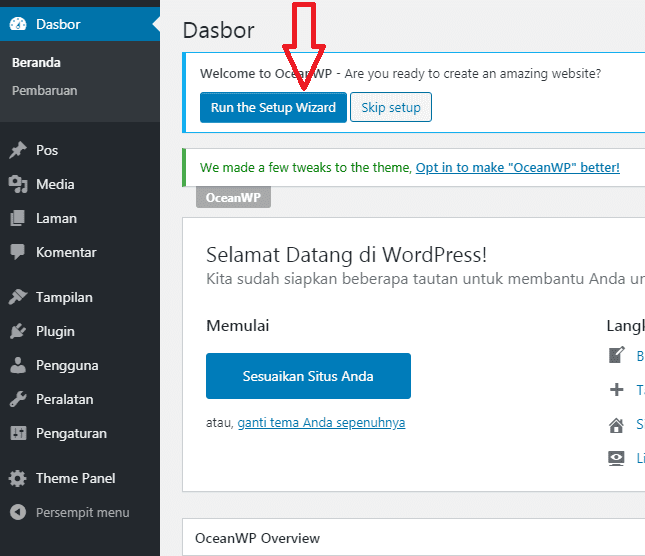Viewport: 645px width, 556px height.
Task: Open the Laman menu
Action: pos(80,218)
